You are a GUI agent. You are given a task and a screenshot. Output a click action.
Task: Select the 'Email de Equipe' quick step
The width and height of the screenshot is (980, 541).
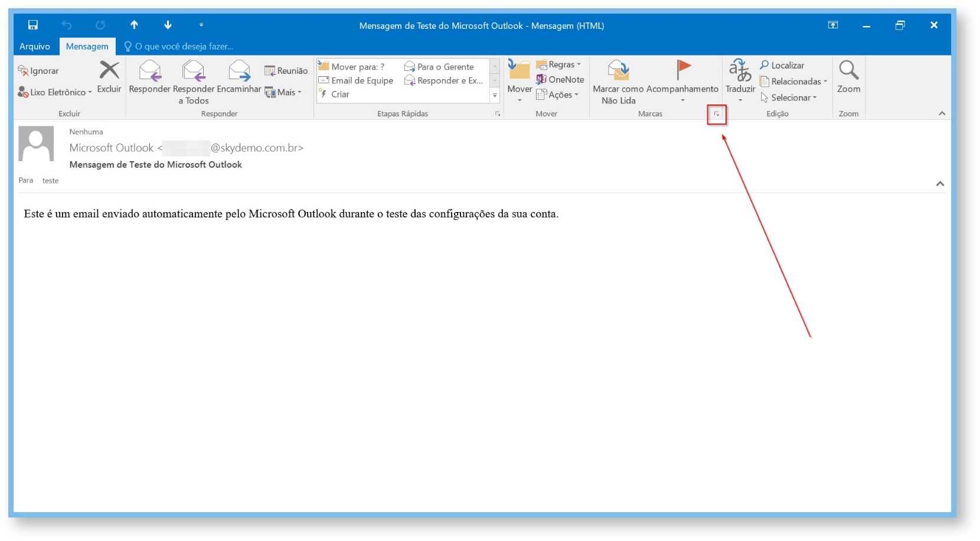pos(356,80)
